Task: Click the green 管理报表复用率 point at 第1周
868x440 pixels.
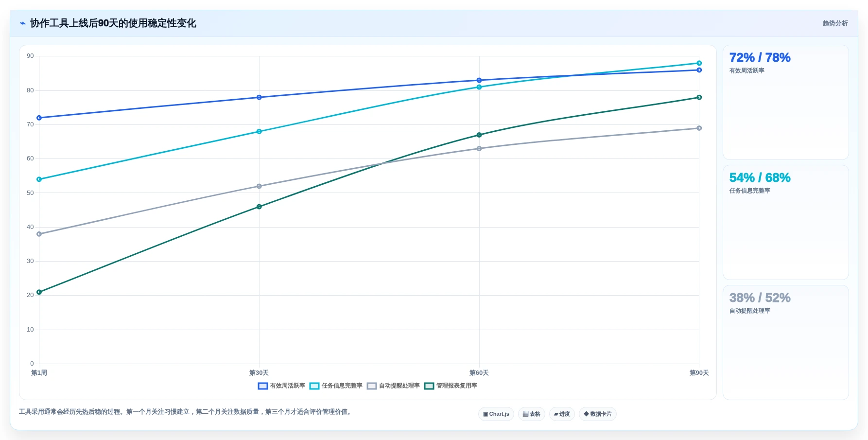Action: pyautogui.click(x=39, y=293)
